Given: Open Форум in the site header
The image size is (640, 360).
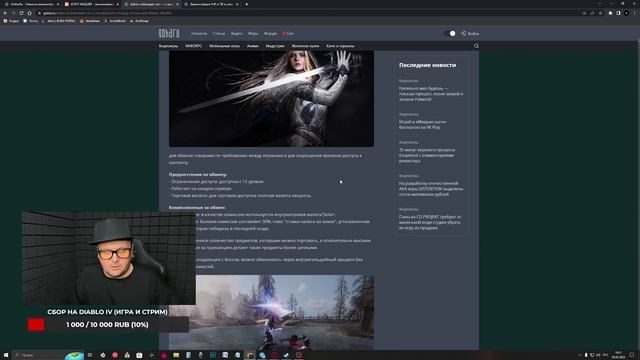Looking at the screenshot, I should pyautogui.click(x=270, y=33).
